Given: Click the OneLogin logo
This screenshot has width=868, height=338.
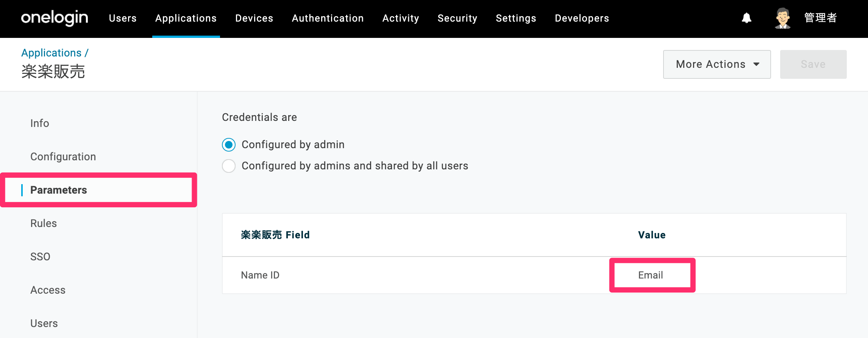Looking at the screenshot, I should click(55, 18).
